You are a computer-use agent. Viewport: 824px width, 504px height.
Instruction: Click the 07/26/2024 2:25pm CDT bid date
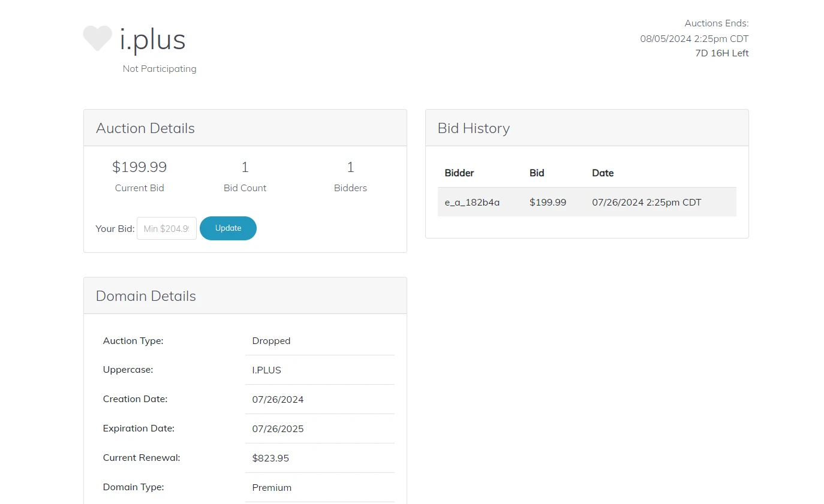pyautogui.click(x=646, y=203)
